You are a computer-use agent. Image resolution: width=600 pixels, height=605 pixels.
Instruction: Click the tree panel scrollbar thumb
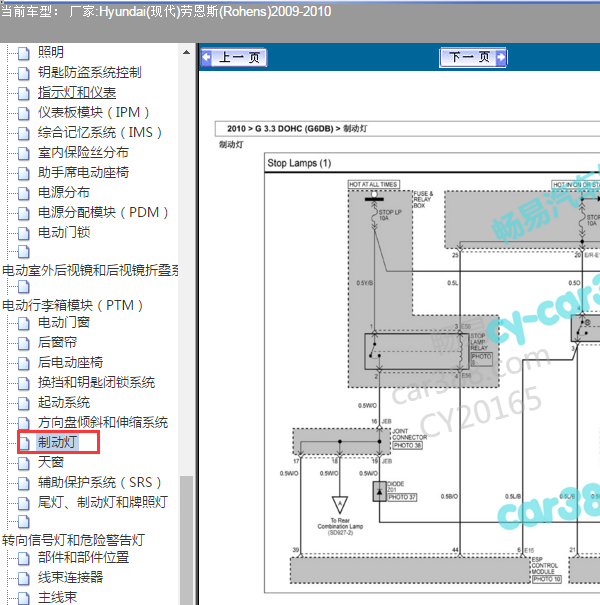tap(186, 540)
